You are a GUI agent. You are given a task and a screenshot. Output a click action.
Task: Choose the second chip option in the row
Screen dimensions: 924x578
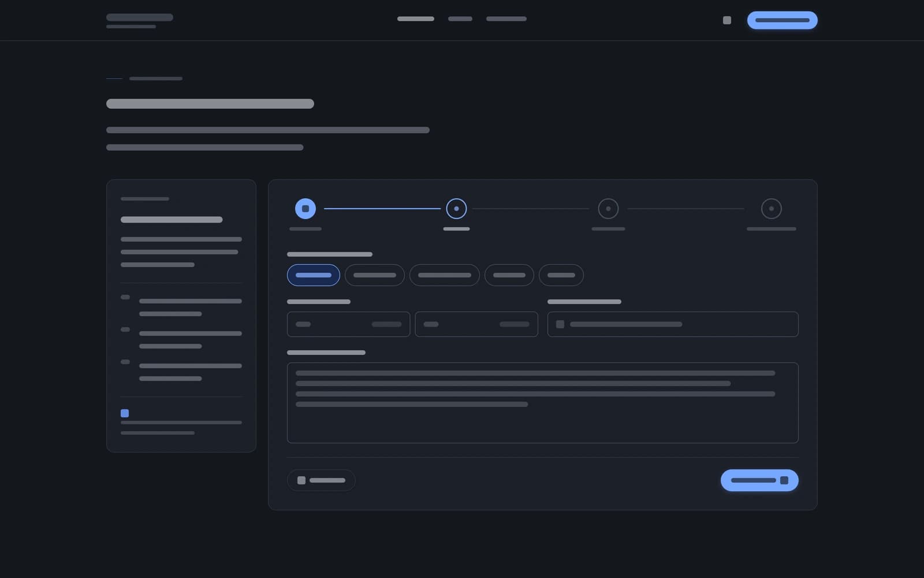(375, 275)
